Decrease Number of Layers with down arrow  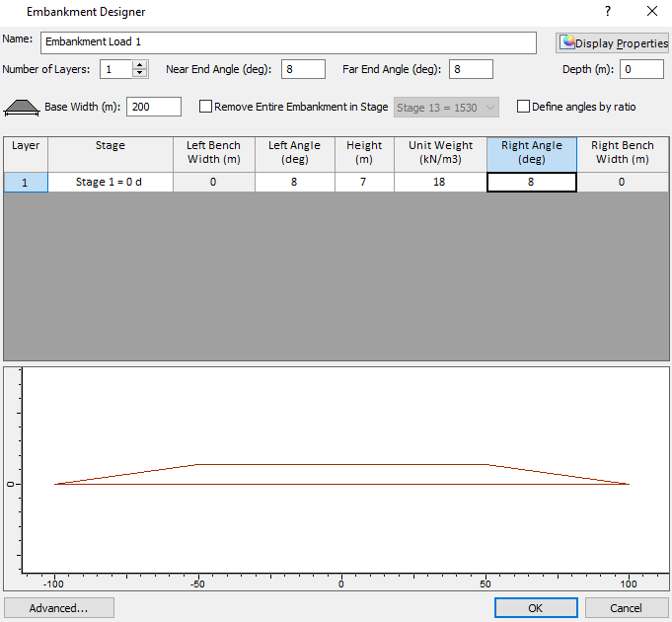(x=140, y=74)
